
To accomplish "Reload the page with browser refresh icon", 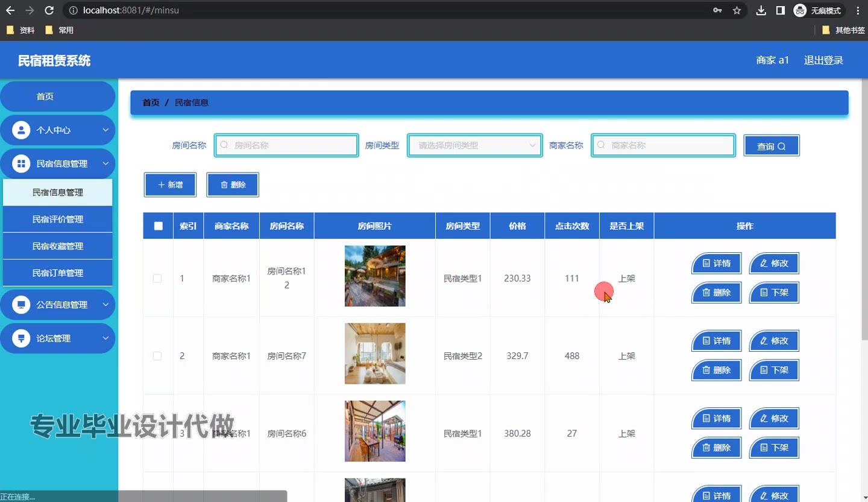I will click(49, 10).
